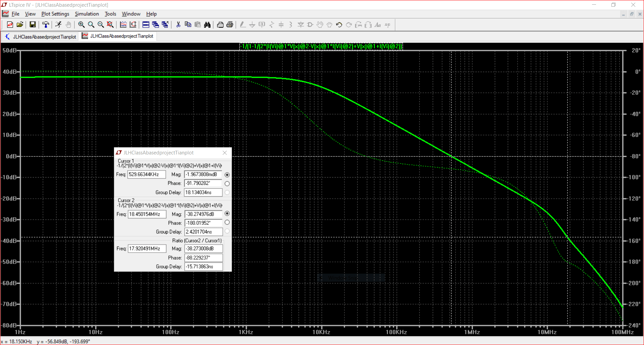Click the New Schematic icon
The height and width of the screenshot is (345, 644).
coord(10,25)
